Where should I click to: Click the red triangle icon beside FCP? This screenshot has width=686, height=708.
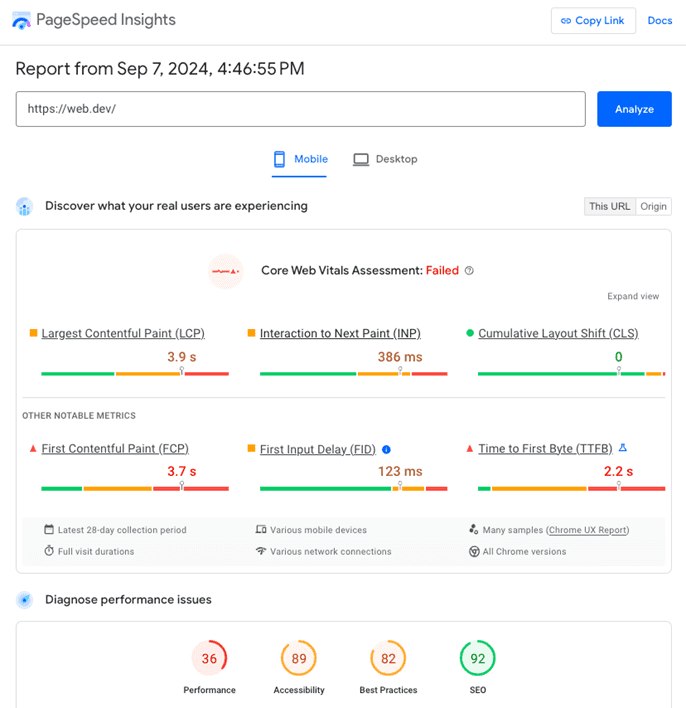33,448
